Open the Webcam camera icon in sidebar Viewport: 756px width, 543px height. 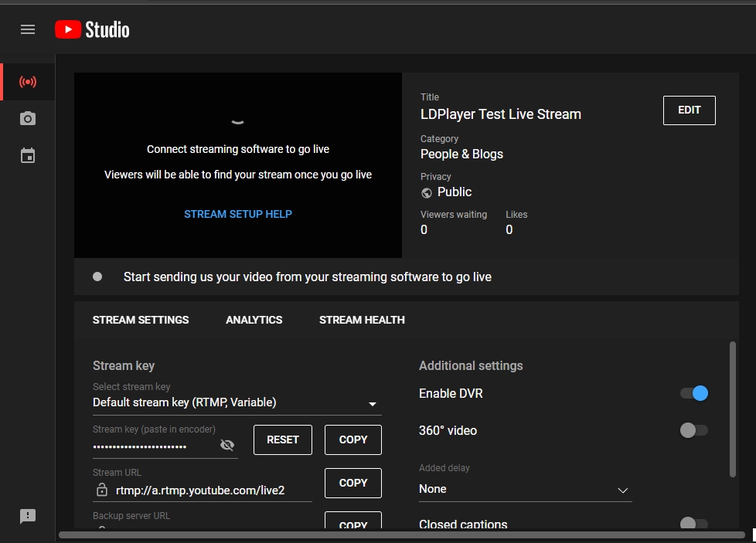[28, 118]
